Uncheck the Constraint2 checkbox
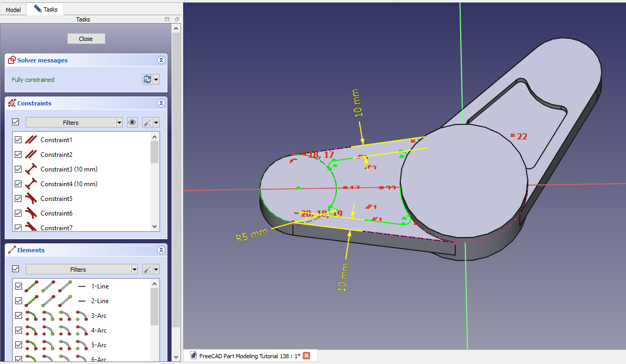The image size is (626, 364). click(x=18, y=155)
